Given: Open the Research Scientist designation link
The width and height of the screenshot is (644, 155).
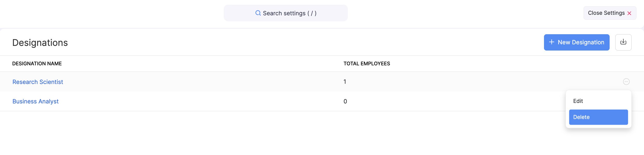Looking at the screenshot, I should tap(38, 82).
